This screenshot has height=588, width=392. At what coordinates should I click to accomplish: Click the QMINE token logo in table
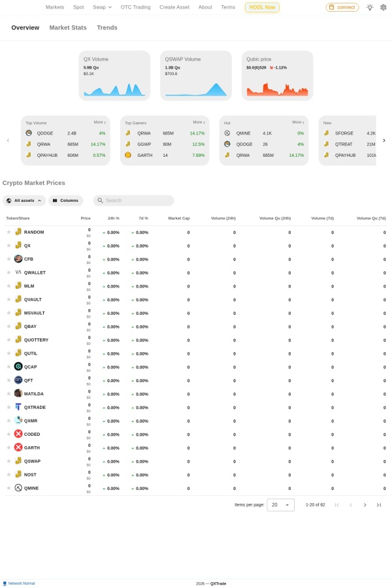pyautogui.click(x=18, y=488)
